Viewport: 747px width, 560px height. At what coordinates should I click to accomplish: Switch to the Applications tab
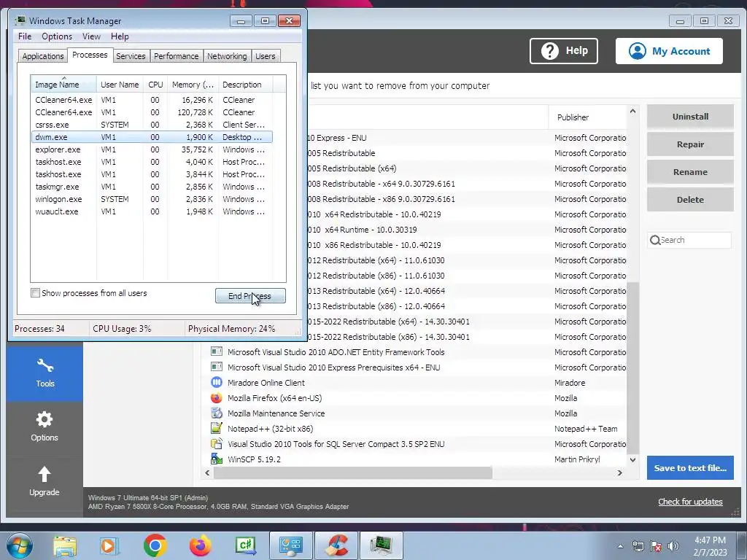43,56
